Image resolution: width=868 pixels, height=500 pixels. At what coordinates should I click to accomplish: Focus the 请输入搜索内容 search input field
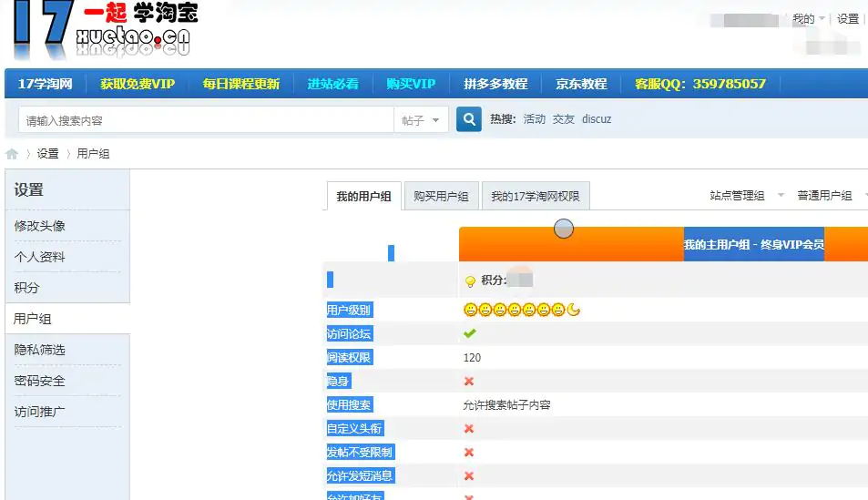206,120
